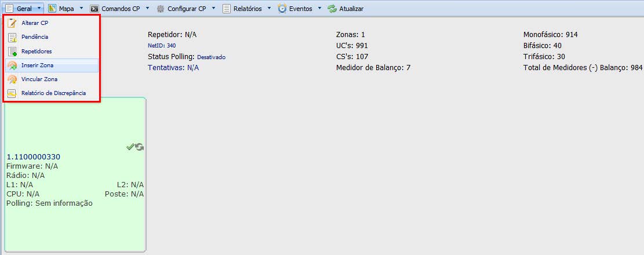The width and height of the screenshot is (644, 255).
Task: Expand the Relatórios dropdown arrow
Action: (269, 9)
